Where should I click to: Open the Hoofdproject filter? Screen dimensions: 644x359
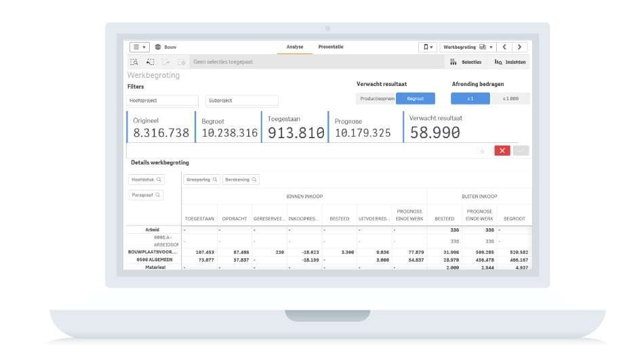[x=162, y=100]
